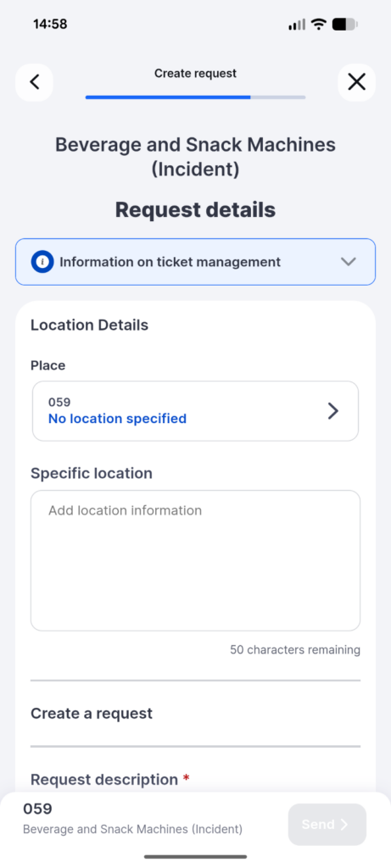Tap the battery indicator icon

344,24
